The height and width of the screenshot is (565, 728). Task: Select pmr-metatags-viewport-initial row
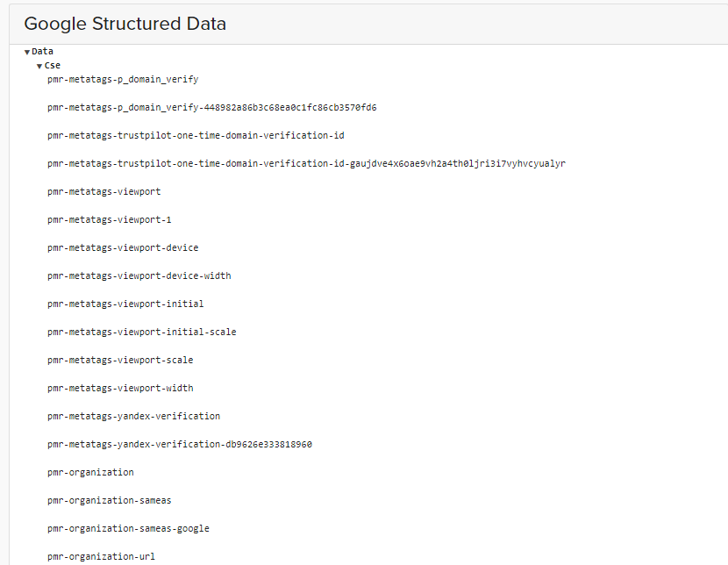[x=125, y=304]
